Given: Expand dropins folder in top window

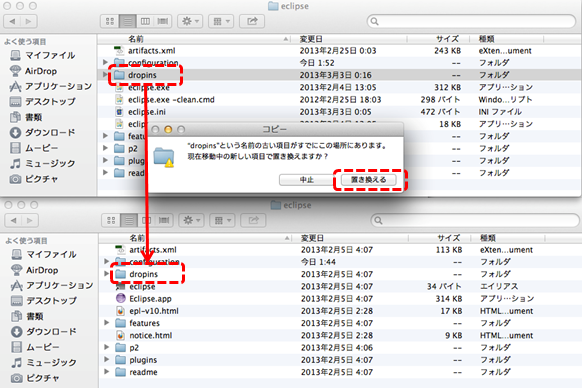Looking at the screenshot, I should [x=105, y=75].
